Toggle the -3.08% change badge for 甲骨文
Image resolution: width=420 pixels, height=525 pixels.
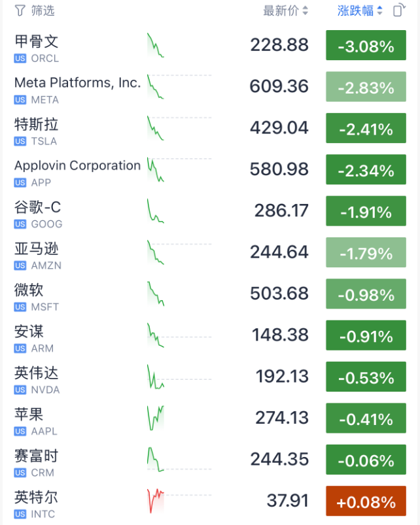tap(366, 46)
